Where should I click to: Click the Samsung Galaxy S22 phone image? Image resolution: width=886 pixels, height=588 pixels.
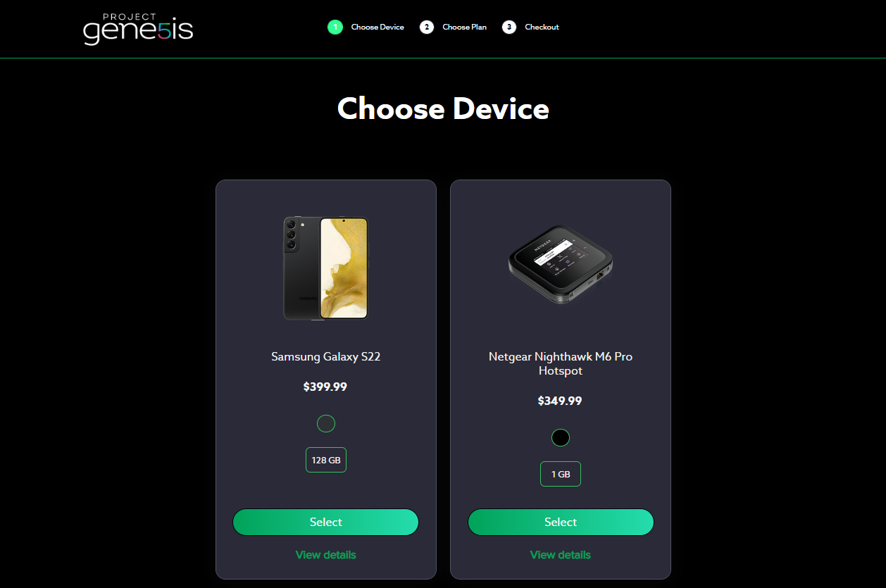(326, 268)
